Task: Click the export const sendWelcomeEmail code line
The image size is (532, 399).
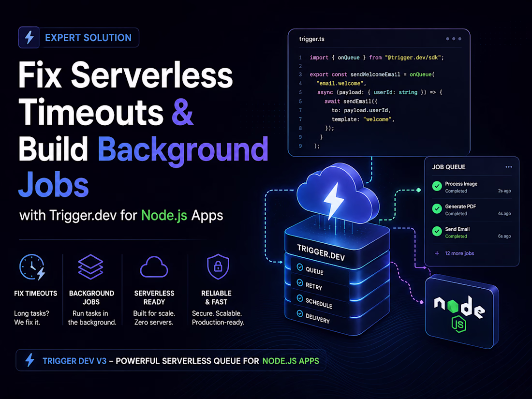Action: 372,74
